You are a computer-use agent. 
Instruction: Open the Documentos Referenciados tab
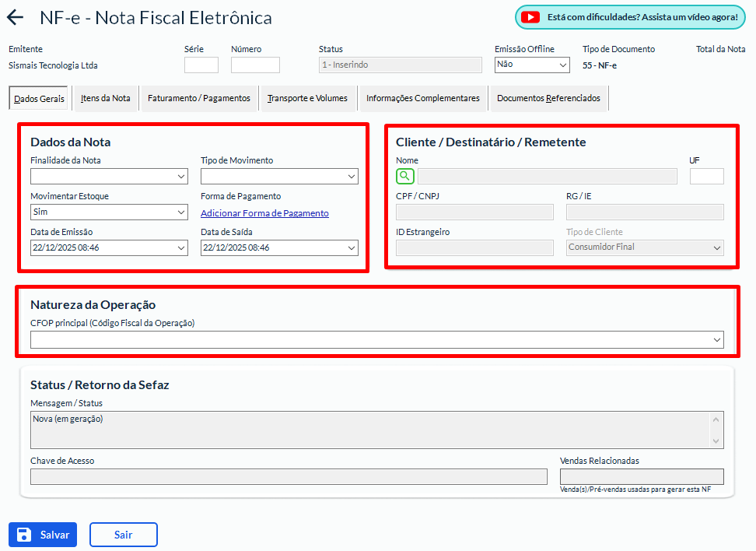click(548, 99)
